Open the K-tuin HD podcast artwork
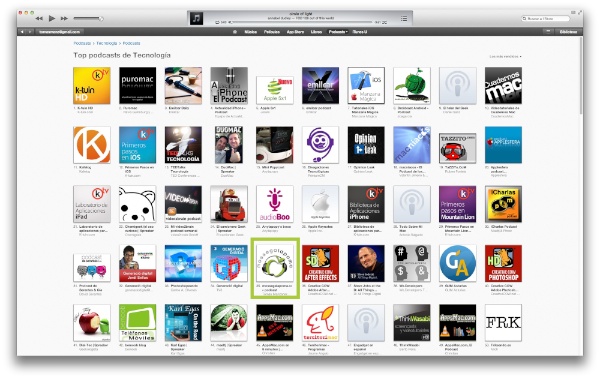 [92, 85]
